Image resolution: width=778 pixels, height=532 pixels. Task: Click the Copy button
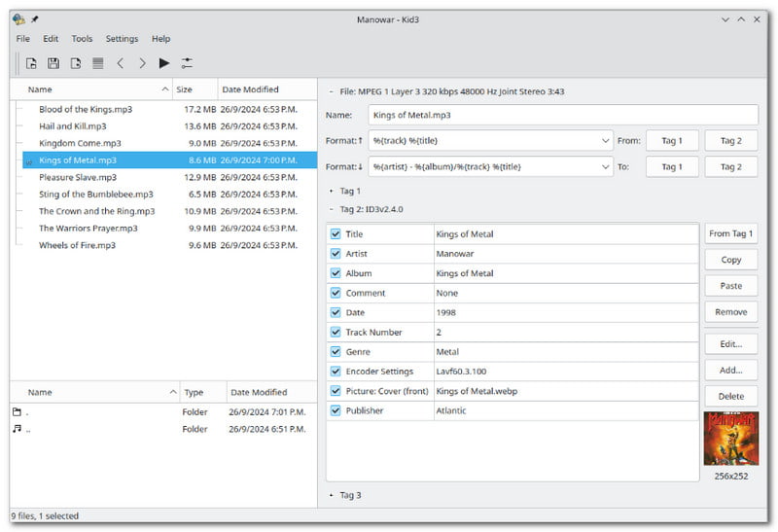pos(731,260)
